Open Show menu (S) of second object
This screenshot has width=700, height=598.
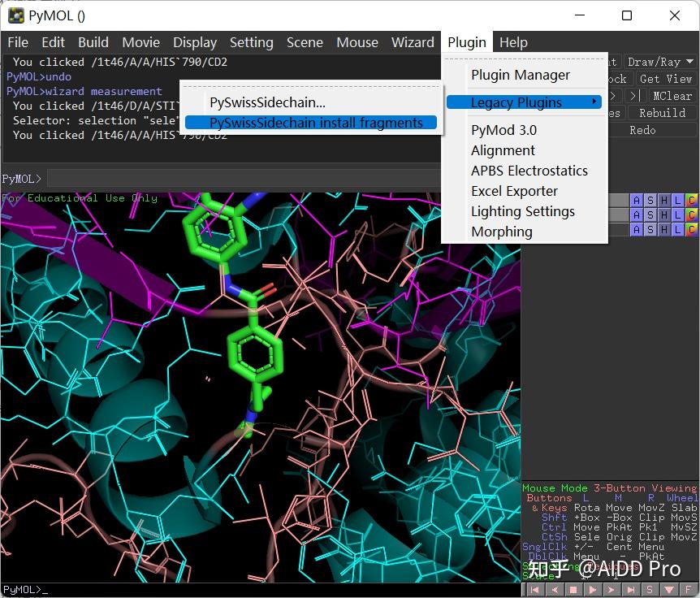tap(650, 215)
